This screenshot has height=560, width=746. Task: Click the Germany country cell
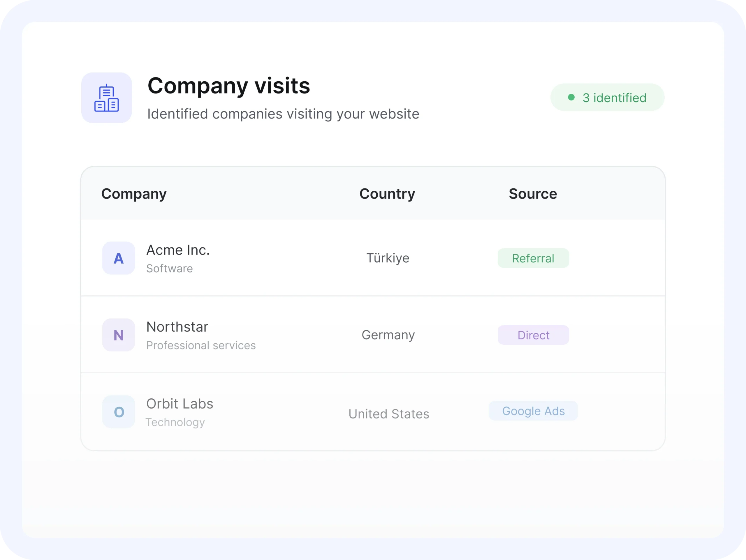(388, 335)
